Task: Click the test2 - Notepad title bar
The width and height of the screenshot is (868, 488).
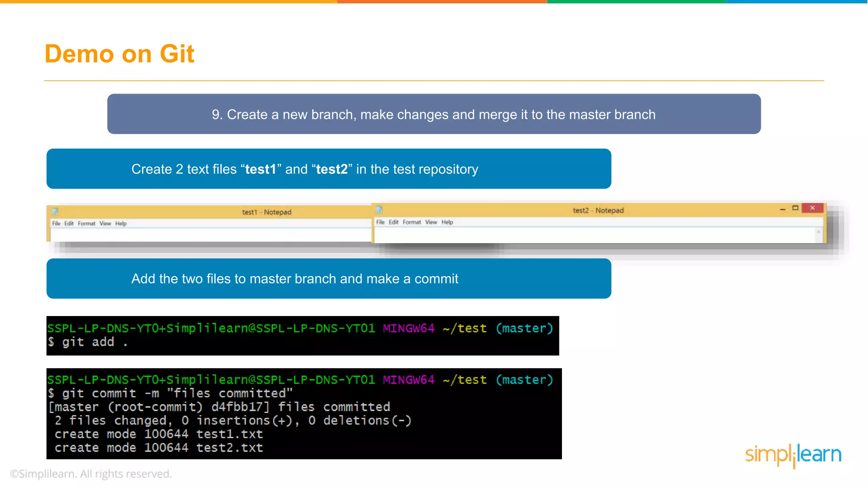Action: pos(598,210)
